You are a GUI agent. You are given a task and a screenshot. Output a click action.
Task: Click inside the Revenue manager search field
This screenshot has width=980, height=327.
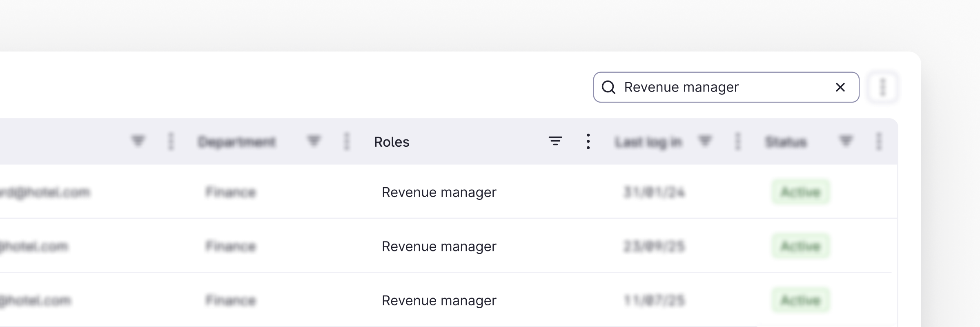point(719,87)
